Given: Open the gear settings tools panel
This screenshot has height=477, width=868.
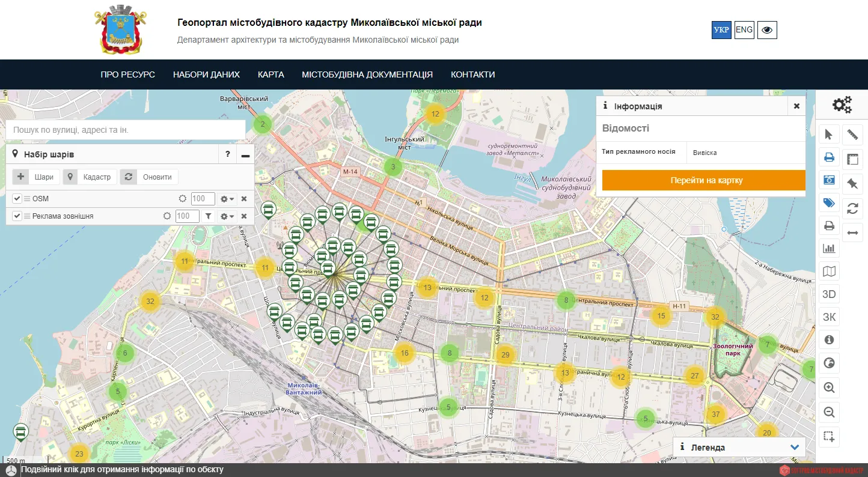Looking at the screenshot, I should (x=842, y=105).
